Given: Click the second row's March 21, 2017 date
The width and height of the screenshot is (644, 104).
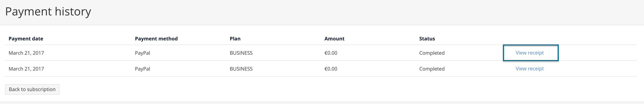Looking at the screenshot, I should coord(26,69).
